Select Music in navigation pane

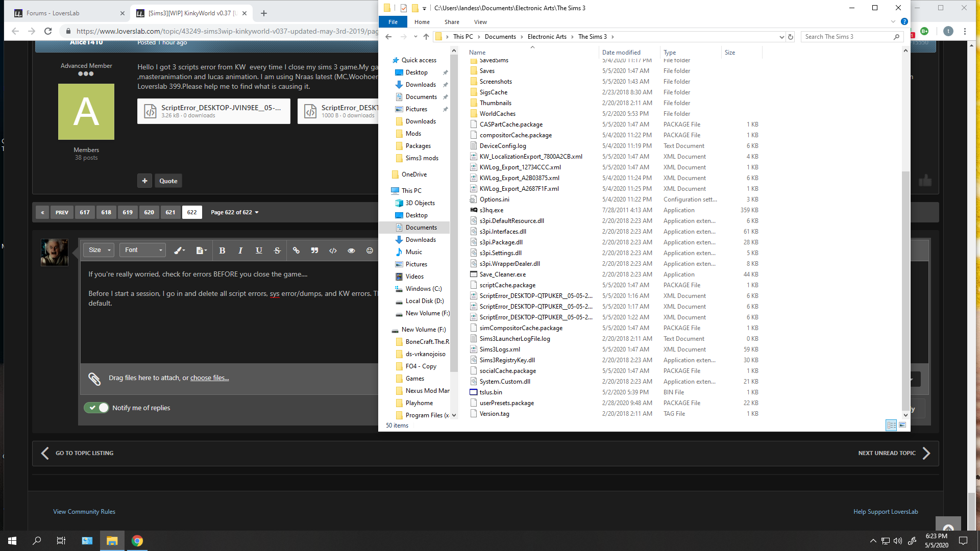[x=414, y=252]
